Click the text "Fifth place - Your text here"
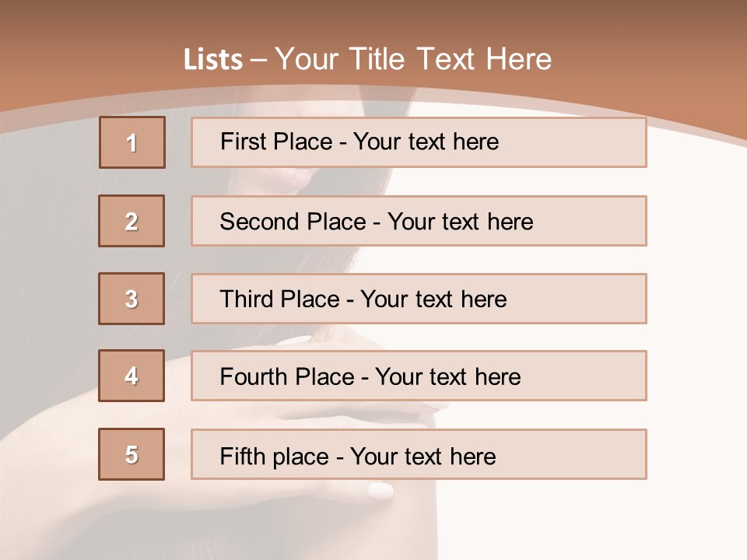Viewport: 747px width, 560px height. coord(358,457)
